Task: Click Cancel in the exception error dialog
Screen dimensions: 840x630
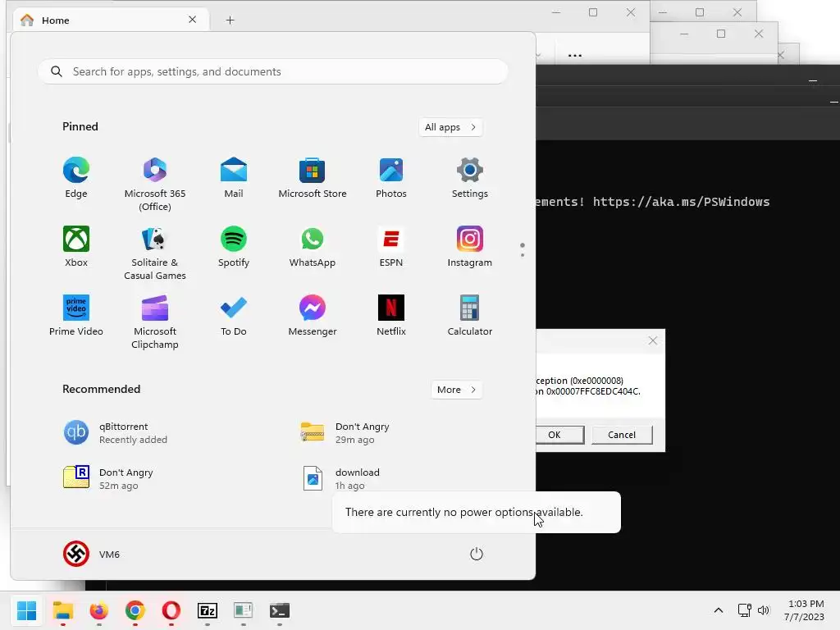Action: click(x=622, y=435)
